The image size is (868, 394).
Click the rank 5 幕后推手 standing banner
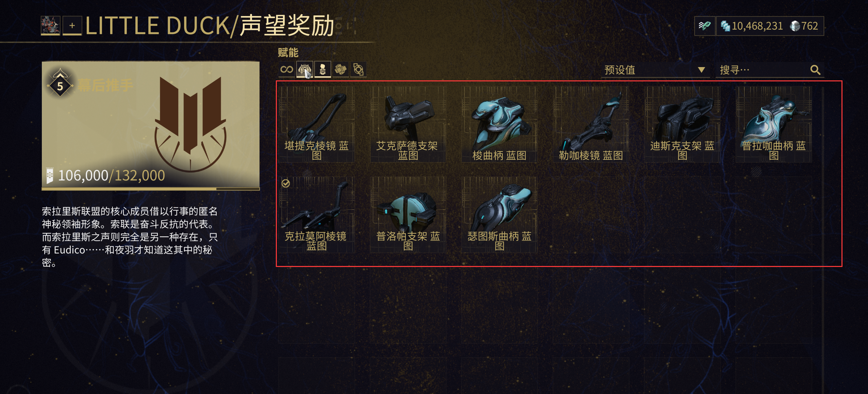151,124
